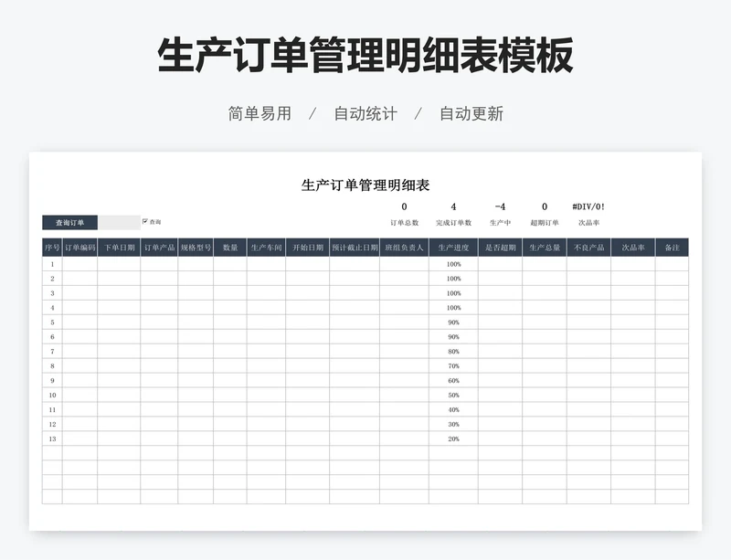Click the query order input field
Screen dimensions: 731x560
coord(119,222)
